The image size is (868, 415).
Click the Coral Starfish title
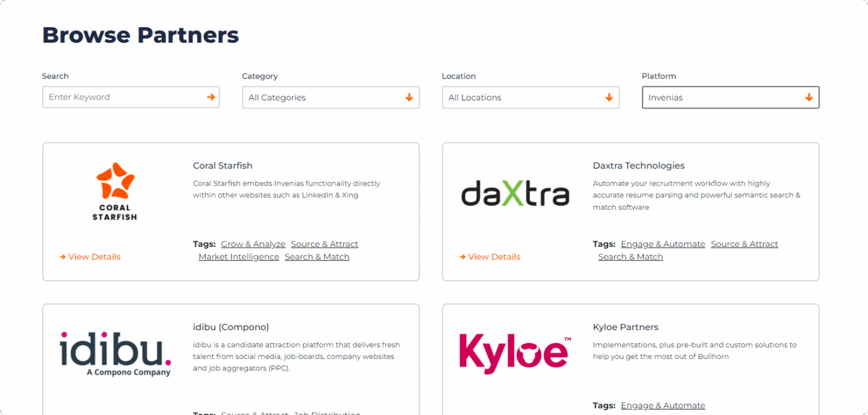pos(222,166)
